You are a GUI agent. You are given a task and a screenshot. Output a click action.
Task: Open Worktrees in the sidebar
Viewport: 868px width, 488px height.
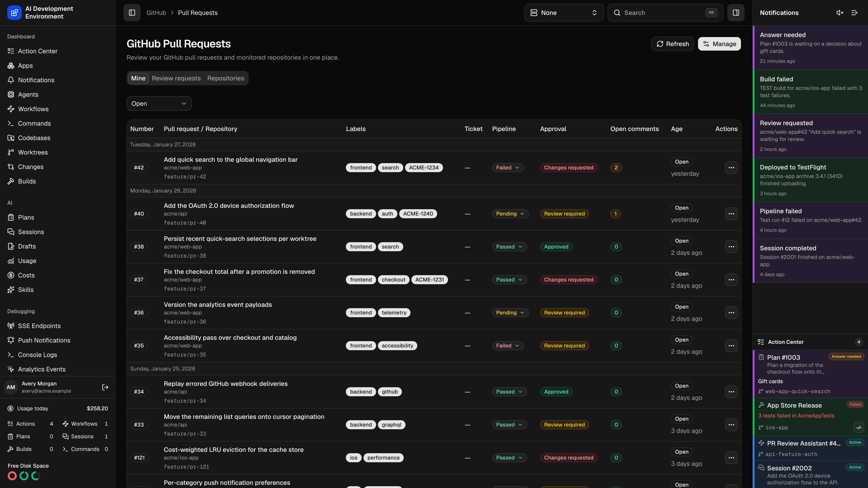[x=58, y=152]
